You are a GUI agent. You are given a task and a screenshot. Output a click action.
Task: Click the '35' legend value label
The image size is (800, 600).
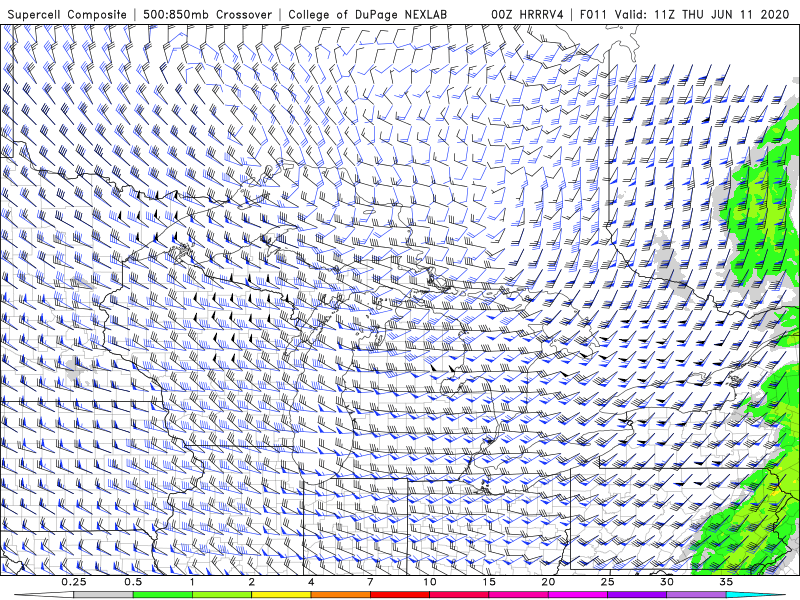(726, 582)
